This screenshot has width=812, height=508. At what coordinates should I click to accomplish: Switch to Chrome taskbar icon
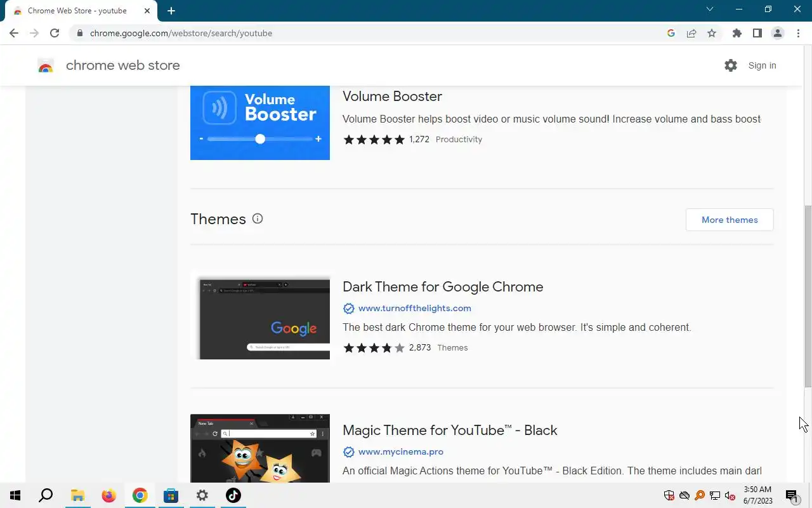(140, 495)
